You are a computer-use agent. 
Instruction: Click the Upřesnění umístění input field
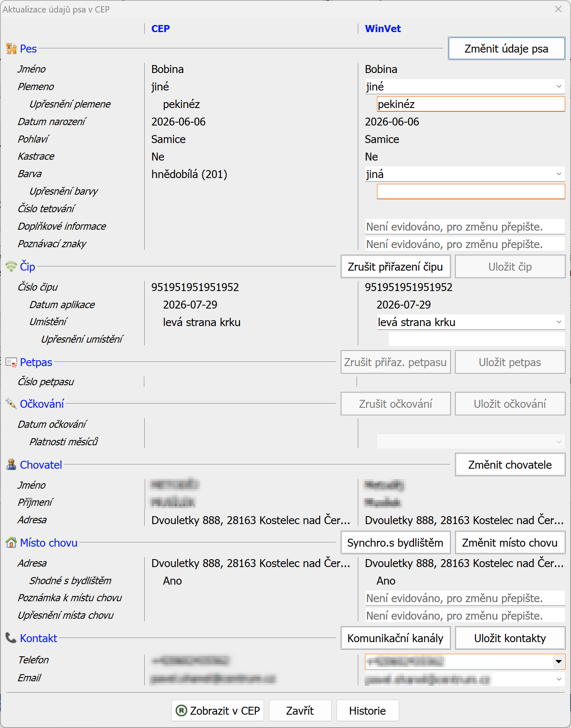477,339
